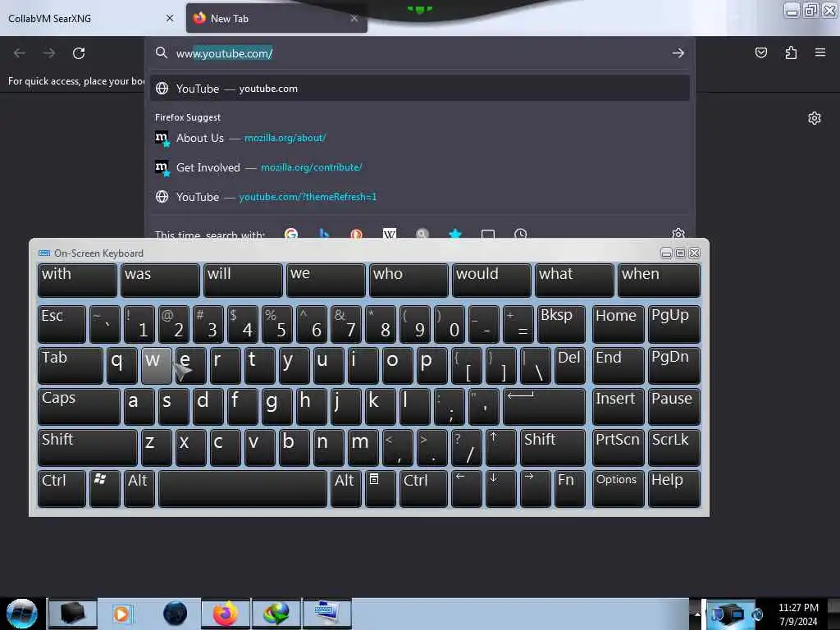Viewport: 840px width, 630px height.
Task: Pick the prediction word 'who'
Action: pos(409,280)
